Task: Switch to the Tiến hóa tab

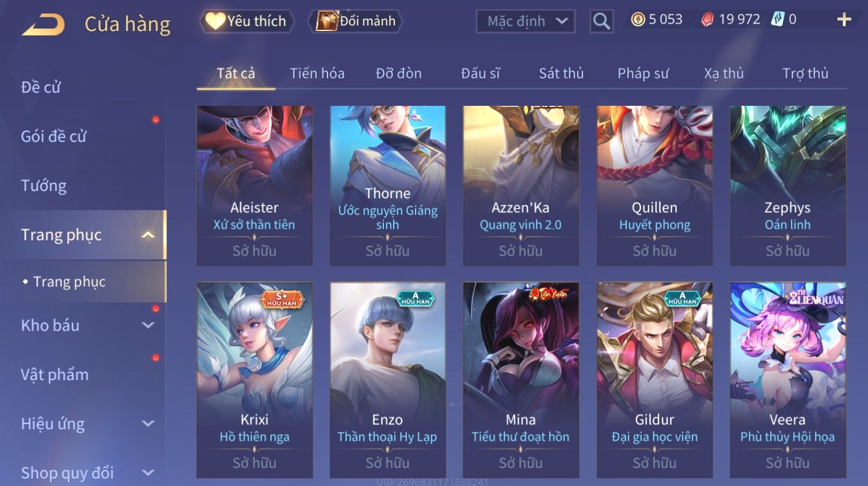Action: [x=317, y=74]
